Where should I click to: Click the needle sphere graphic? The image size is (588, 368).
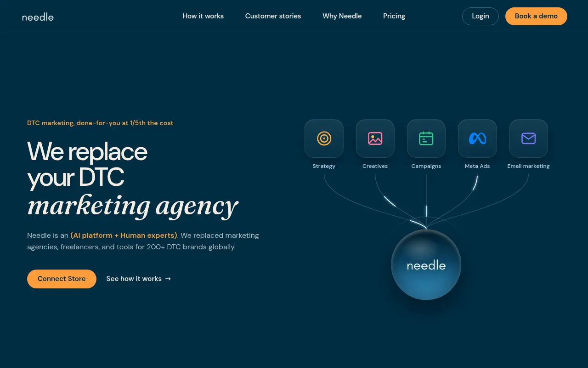point(426,265)
